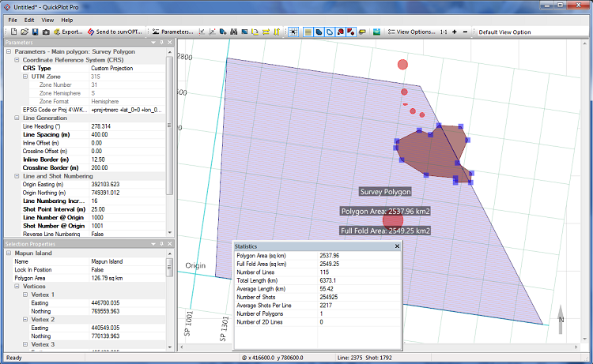Save project using the floppy disk icon

click(x=35, y=32)
